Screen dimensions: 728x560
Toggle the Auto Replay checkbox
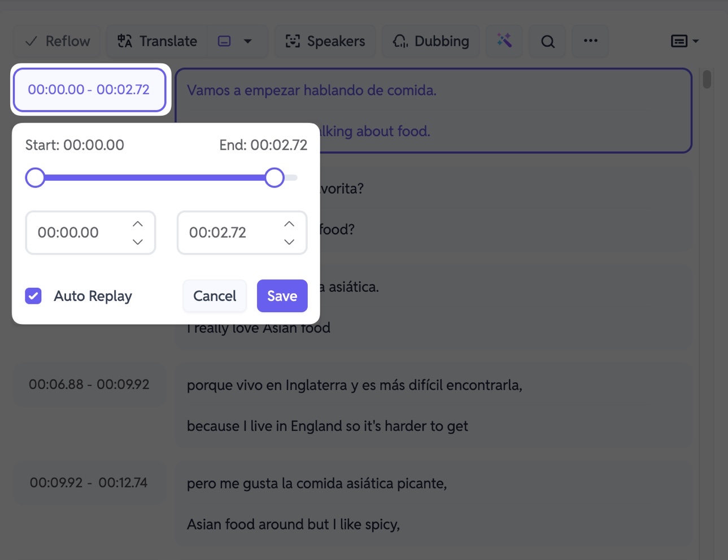(33, 296)
